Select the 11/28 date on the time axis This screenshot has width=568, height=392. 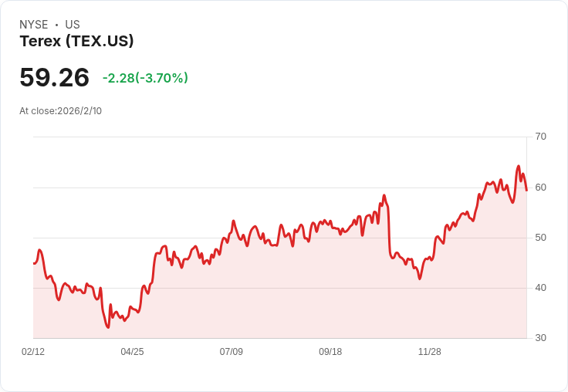coord(429,352)
